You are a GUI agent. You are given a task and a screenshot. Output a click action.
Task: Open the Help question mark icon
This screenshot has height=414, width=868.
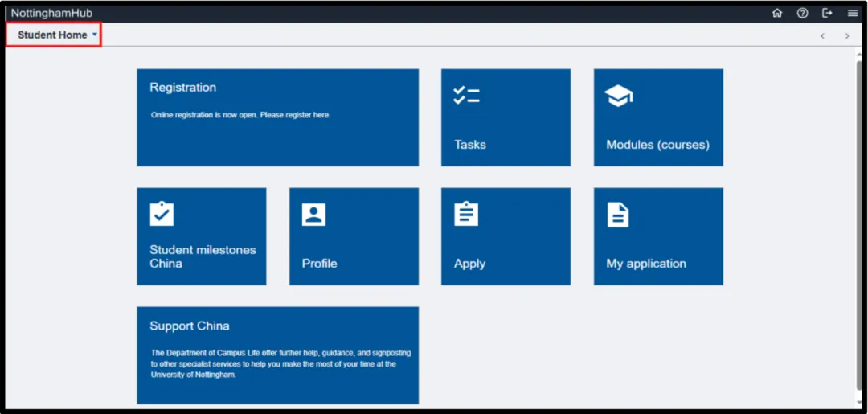pyautogui.click(x=802, y=14)
